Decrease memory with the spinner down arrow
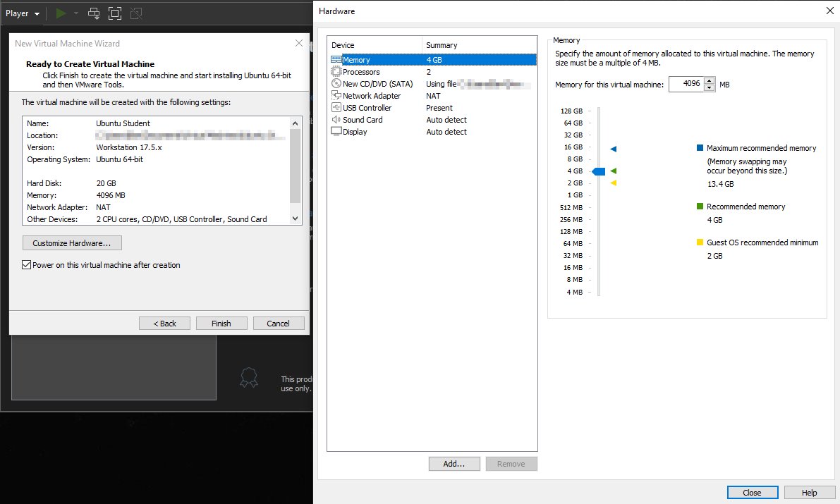Image resolution: width=840 pixels, height=504 pixels. 709,88
